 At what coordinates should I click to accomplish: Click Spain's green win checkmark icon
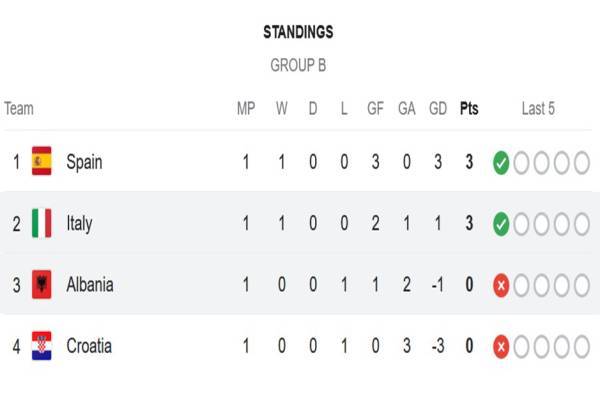pyautogui.click(x=501, y=163)
